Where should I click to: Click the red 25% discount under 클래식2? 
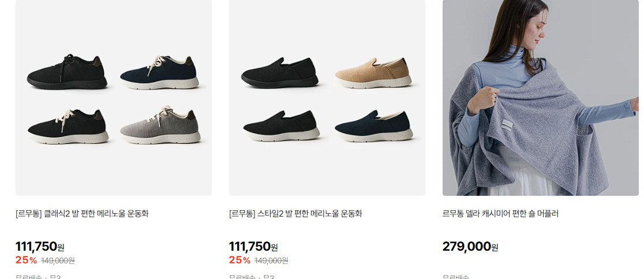(27, 260)
